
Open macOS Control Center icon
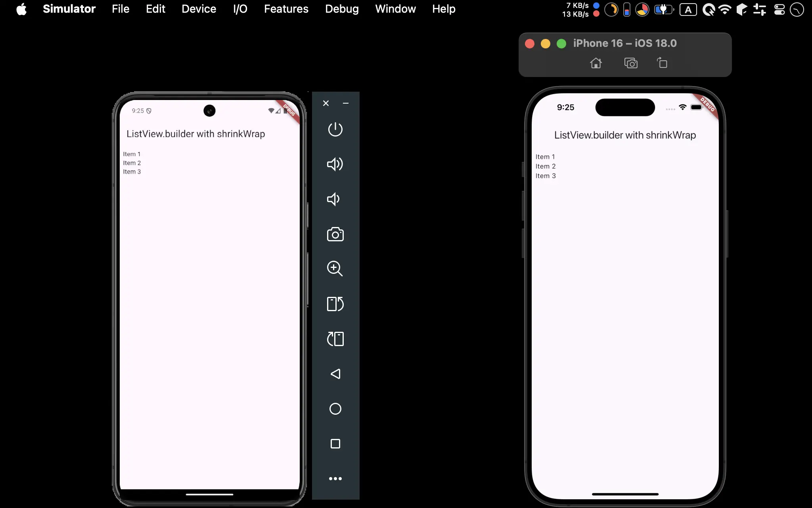pyautogui.click(x=779, y=9)
